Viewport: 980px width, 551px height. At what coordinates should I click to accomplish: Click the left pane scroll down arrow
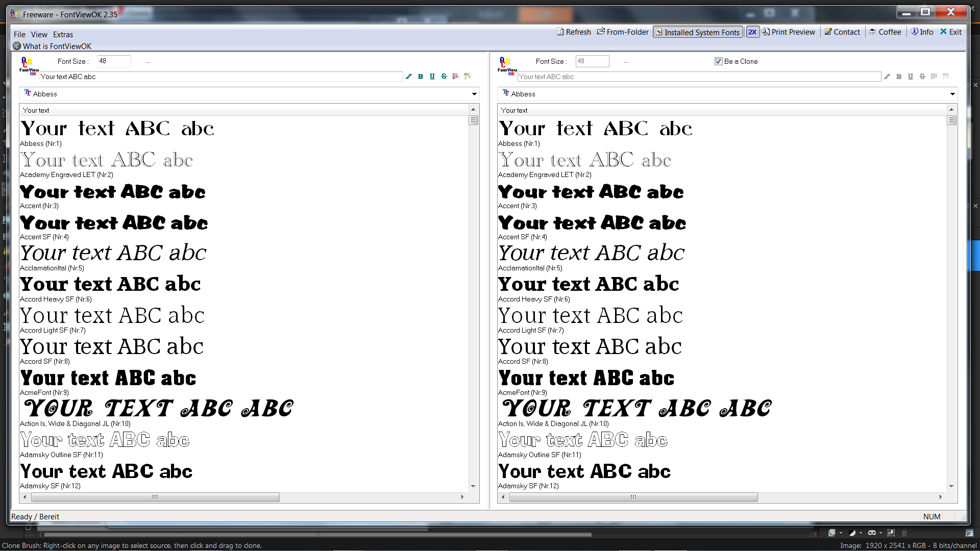coord(473,486)
